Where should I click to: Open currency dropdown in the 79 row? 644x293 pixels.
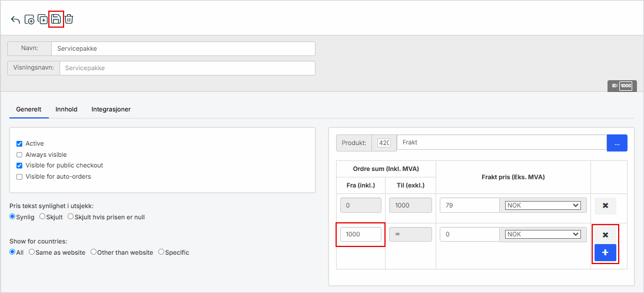pyautogui.click(x=543, y=206)
